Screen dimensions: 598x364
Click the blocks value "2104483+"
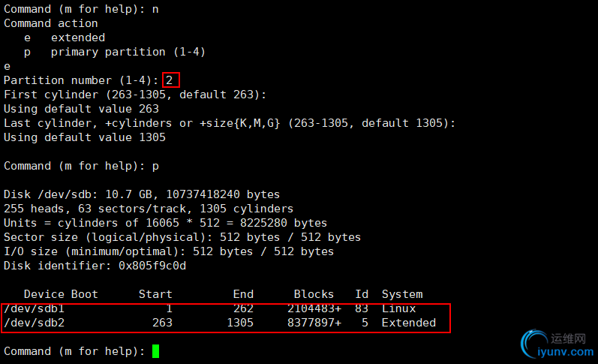pyautogui.click(x=314, y=308)
